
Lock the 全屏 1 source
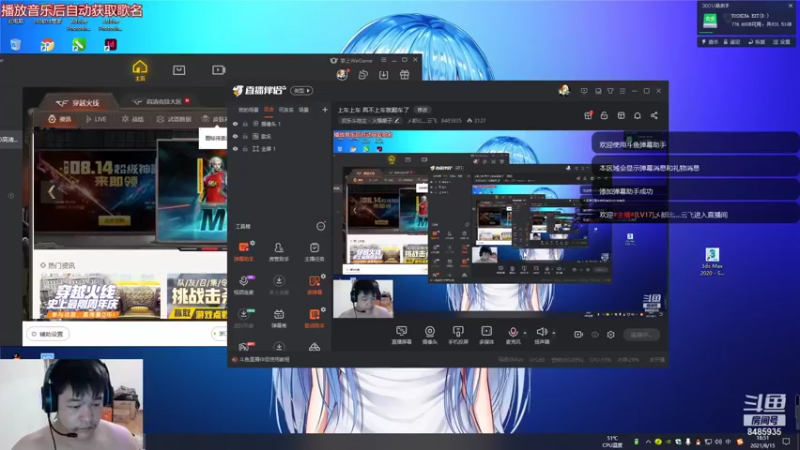coord(245,149)
